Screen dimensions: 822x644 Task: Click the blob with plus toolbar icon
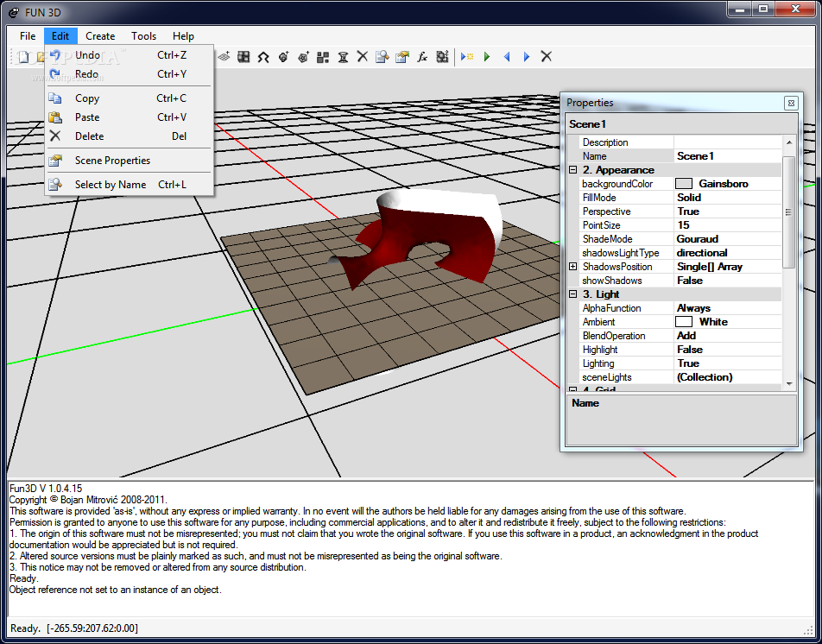283,57
